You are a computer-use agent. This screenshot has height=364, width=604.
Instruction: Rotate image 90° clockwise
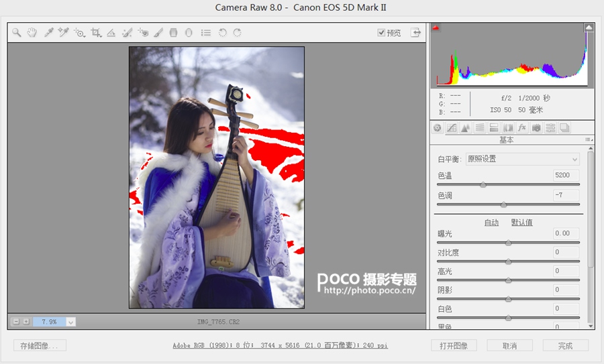(x=238, y=33)
